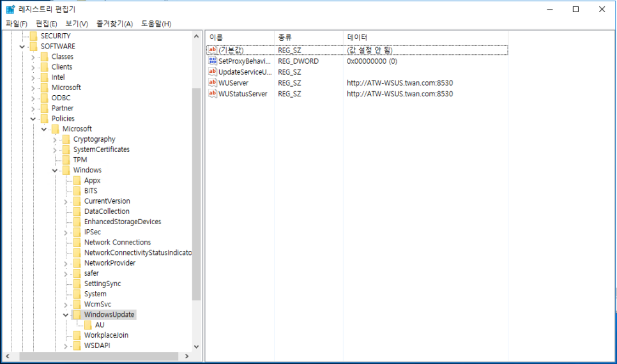Open the 보기(V) menu
617x364 pixels.
pyautogui.click(x=77, y=24)
